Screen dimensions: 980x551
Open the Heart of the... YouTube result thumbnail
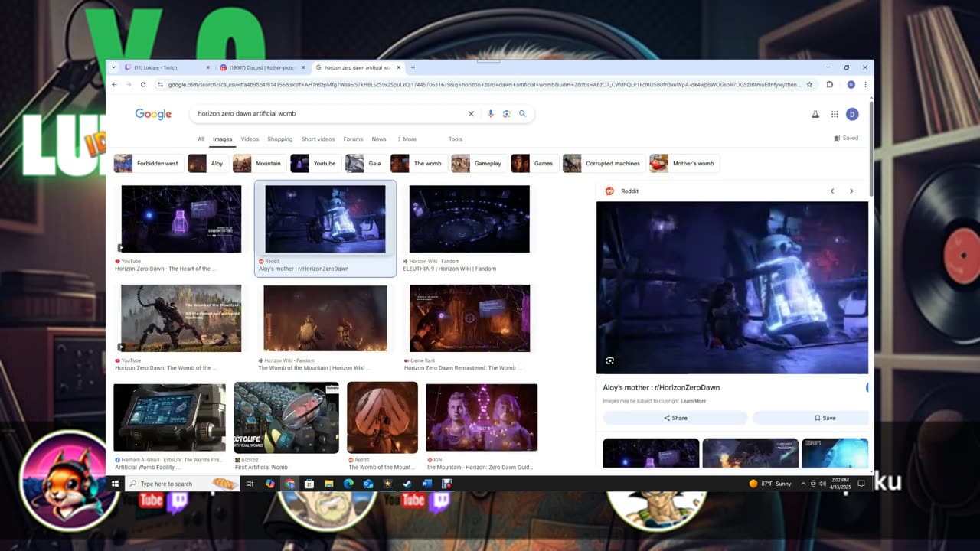tap(181, 219)
